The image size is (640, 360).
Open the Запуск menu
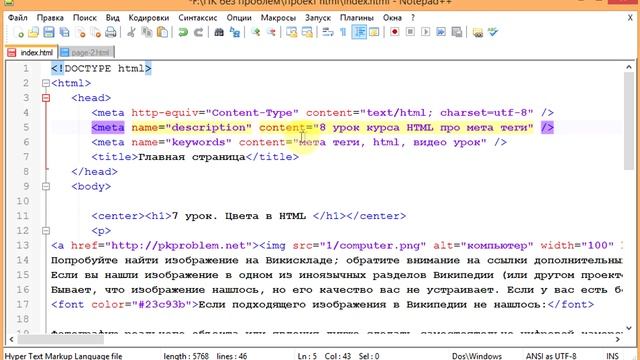(x=318, y=18)
